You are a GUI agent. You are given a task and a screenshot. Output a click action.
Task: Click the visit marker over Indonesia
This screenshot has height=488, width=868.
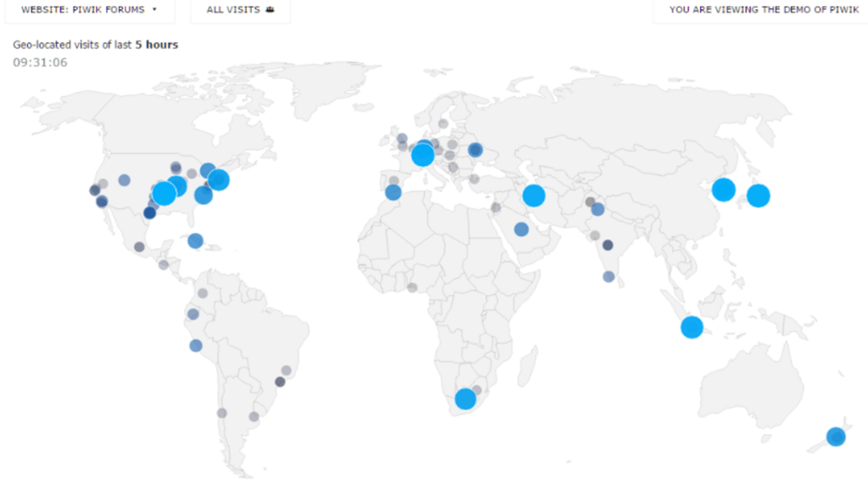pyautogui.click(x=690, y=326)
